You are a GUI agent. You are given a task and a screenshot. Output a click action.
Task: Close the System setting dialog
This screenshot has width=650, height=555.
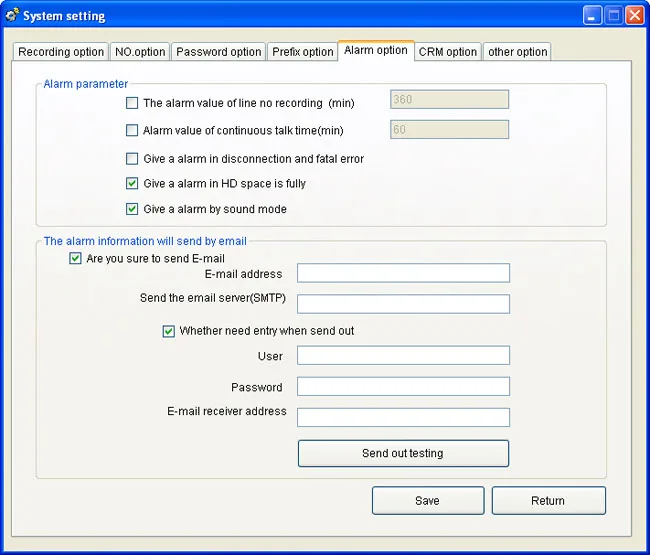(635, 16)
